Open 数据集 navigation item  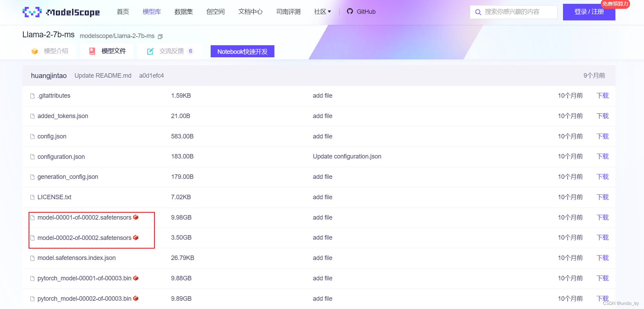click(183, 12)
